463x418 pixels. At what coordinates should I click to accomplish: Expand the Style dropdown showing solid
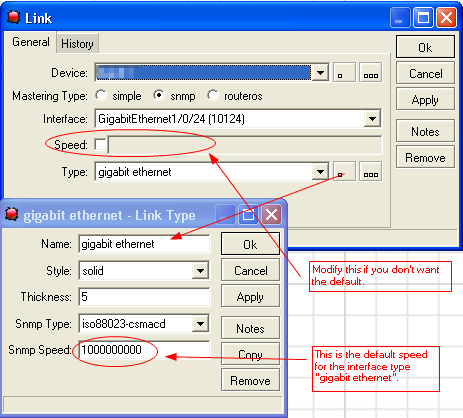point(200,270)
